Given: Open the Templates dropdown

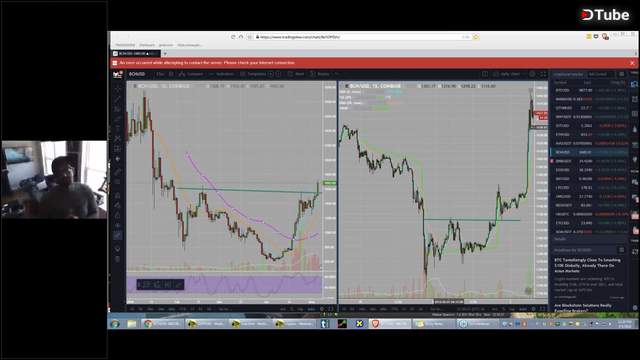Looking at the screenshot, I should tap(253, 74).
